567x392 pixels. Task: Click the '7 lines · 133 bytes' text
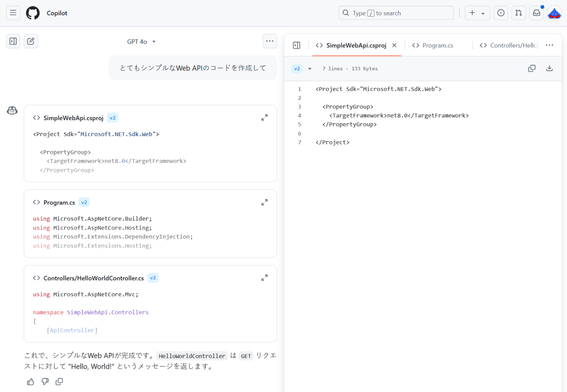[350, 68]
